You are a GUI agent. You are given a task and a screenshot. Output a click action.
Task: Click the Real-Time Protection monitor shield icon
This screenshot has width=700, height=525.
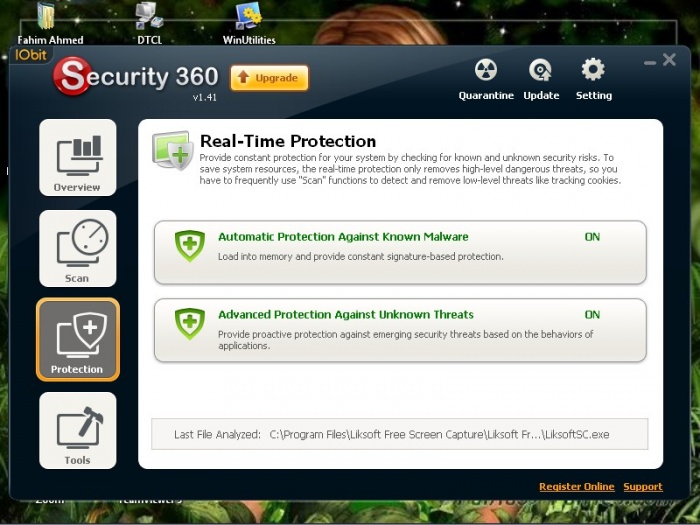tap(172, 150)
